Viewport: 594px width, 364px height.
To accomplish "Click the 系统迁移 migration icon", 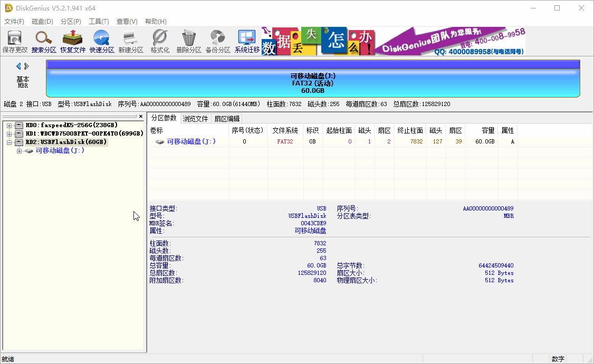I will (246, 40).
